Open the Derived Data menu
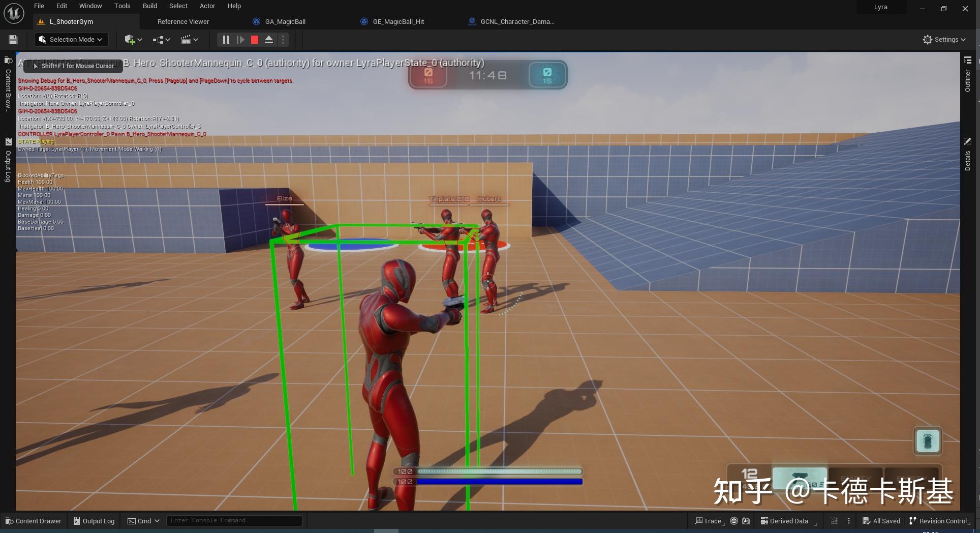 [784, 521]
